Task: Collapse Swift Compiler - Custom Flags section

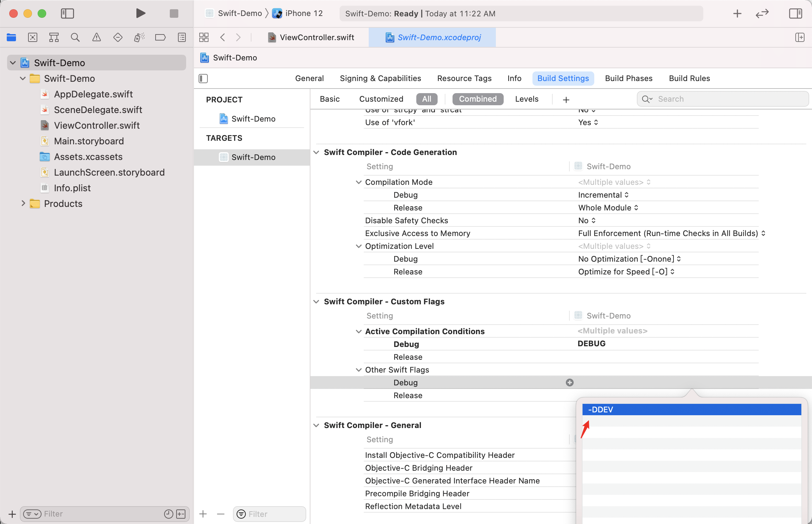Action: (x=316, y=301)
